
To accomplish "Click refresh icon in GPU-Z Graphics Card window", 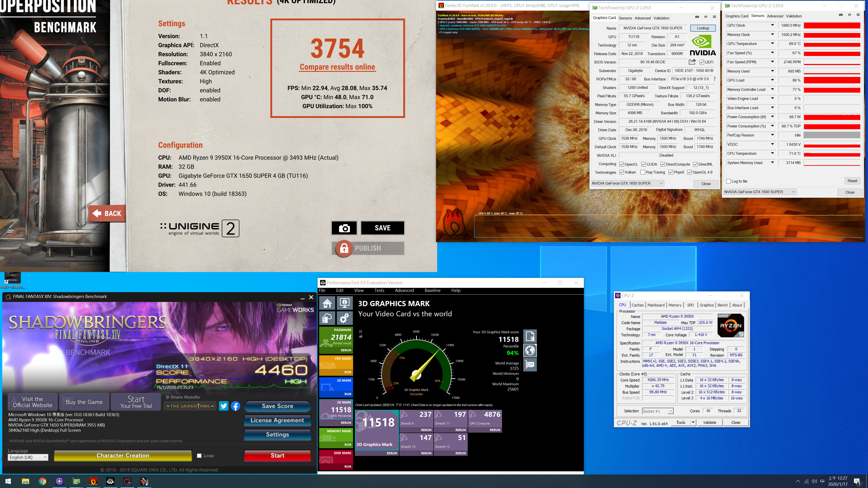I will (x=705, y=17).
